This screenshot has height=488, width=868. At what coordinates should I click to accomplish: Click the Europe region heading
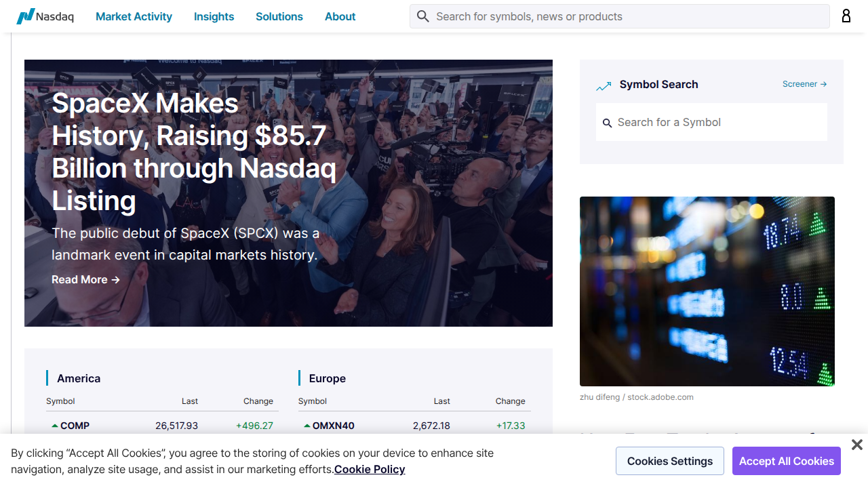[x=328, y=378]
